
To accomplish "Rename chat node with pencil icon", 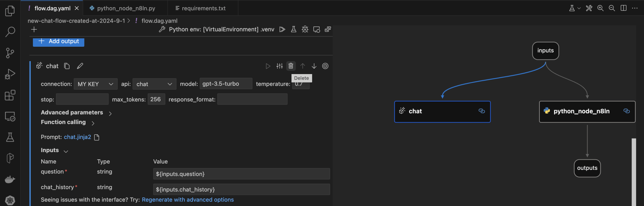I will [80, 66].
